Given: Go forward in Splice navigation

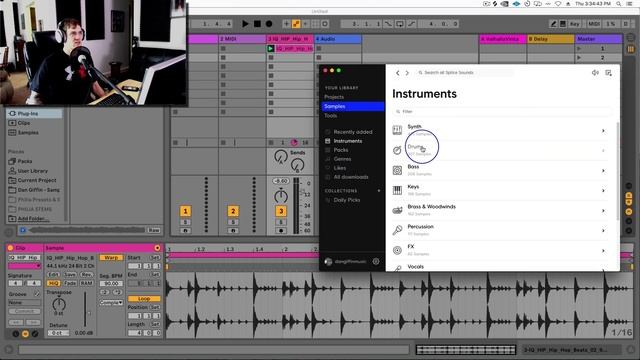Looking at the screenshot, I should pyautogui.click(x=407, y=73).
